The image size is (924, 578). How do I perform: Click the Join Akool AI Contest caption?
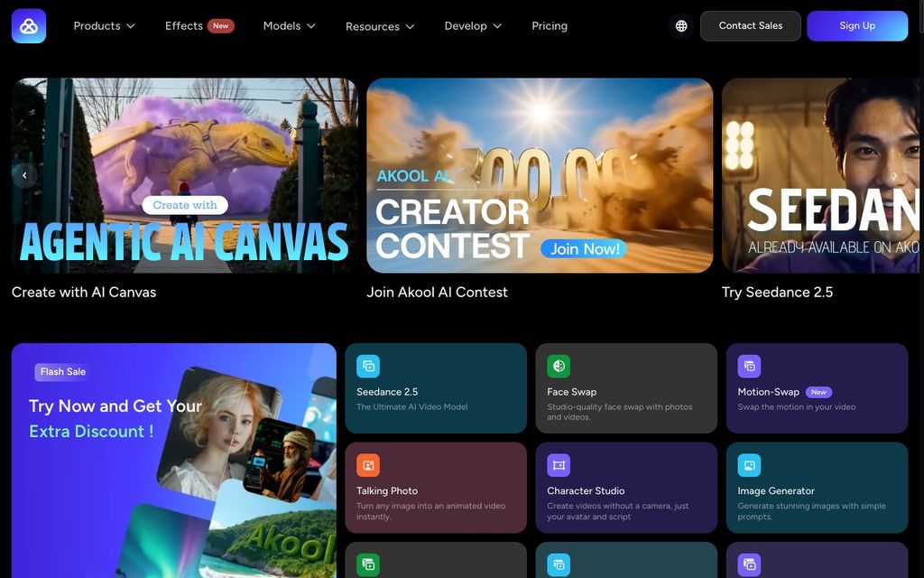click(x=437, y=293)
